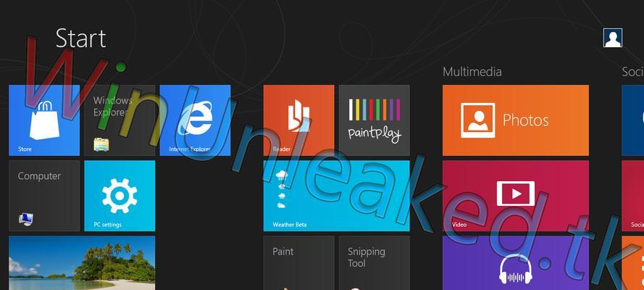Launch the Internet Explorer tile
Screen dimensions: 644x290
(x=195, y=120)
